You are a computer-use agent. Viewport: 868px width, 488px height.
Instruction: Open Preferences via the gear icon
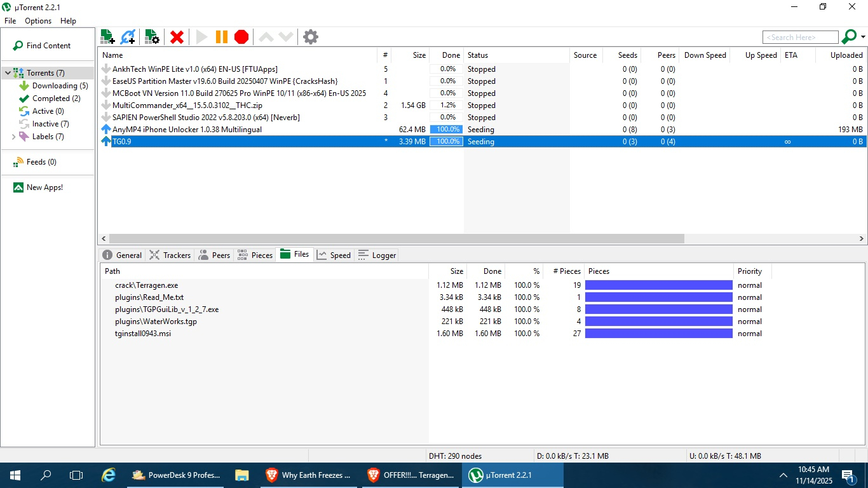coord(311,37)
